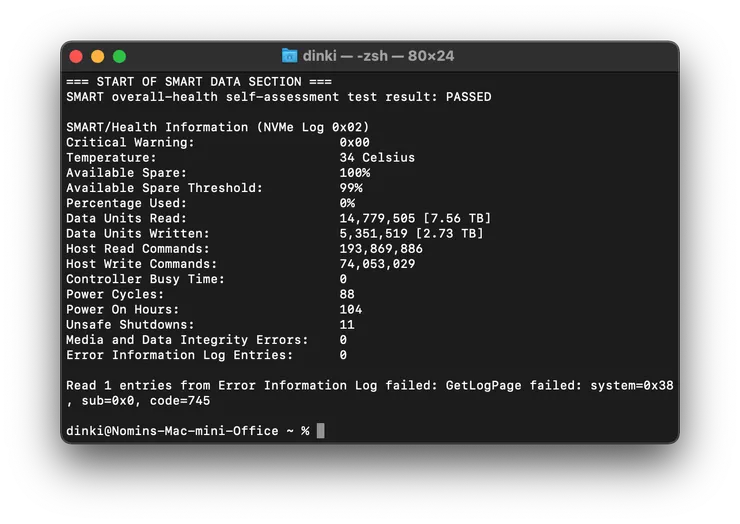Click the 'Data Units Read' value 14,779,505
Image resolution: width=740 pixels, height=524 pixels.
[x=377, y=218]
